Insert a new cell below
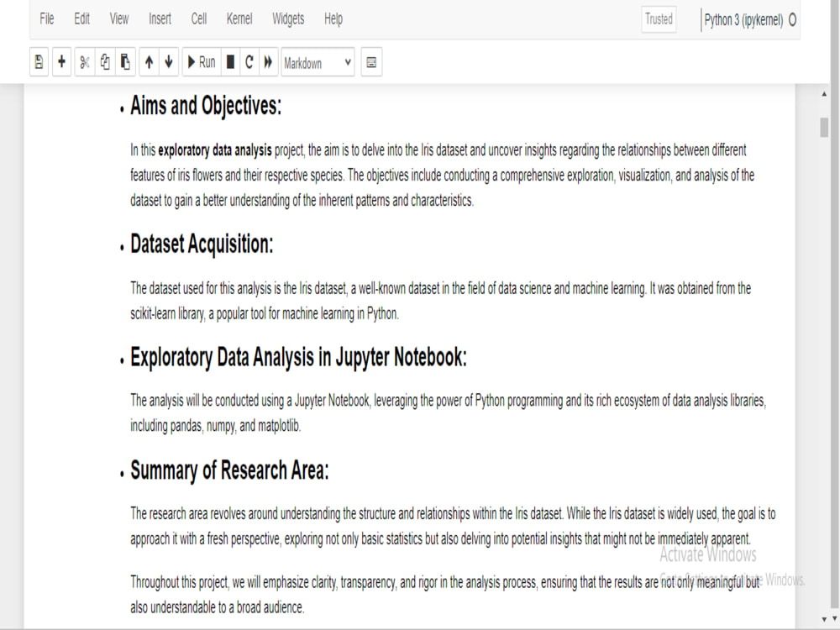The width and height of the screenshot is (840, 630). (60, 61)
